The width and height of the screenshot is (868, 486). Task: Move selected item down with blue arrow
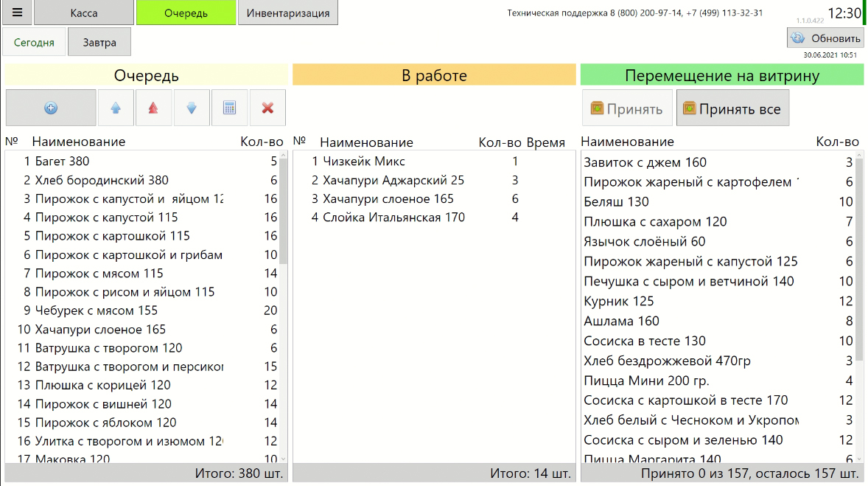[192, 108]
